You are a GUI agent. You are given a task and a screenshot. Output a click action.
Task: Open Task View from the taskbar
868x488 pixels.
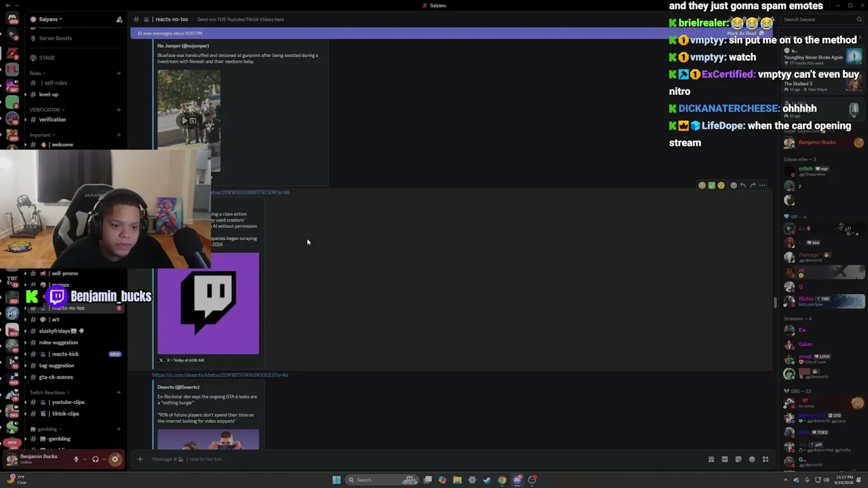[x=428, y=480]
